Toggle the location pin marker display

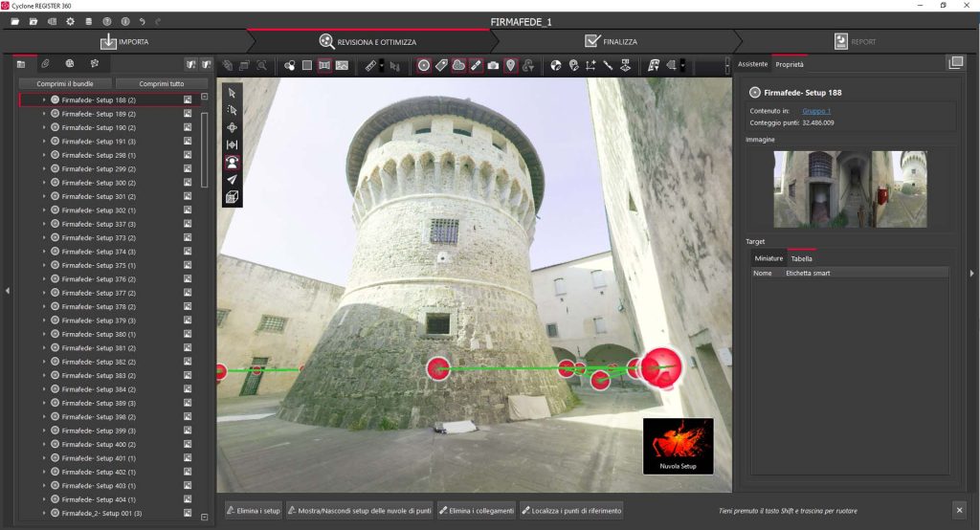[510, 65]
